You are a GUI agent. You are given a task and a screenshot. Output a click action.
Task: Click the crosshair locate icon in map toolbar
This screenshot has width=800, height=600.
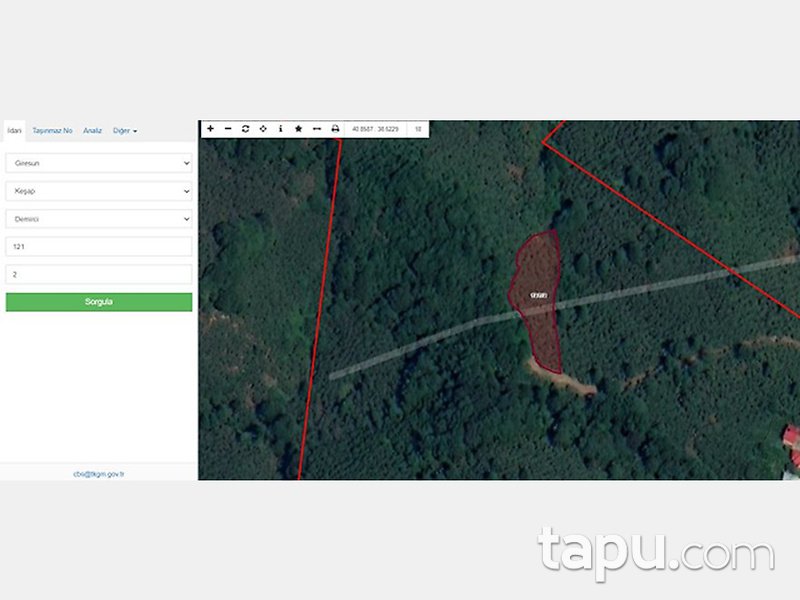tap(263, 129)
